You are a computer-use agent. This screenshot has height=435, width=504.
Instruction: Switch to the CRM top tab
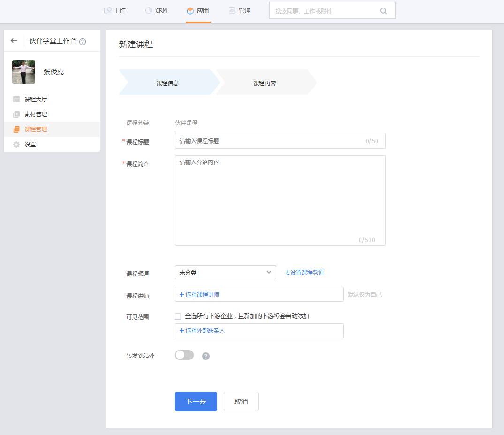click(156, 10)
